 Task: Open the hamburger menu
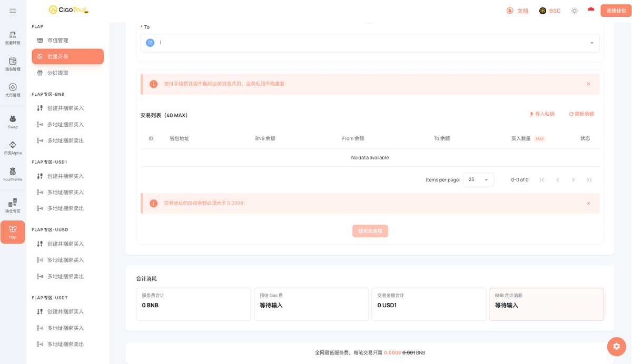point(13,11)
